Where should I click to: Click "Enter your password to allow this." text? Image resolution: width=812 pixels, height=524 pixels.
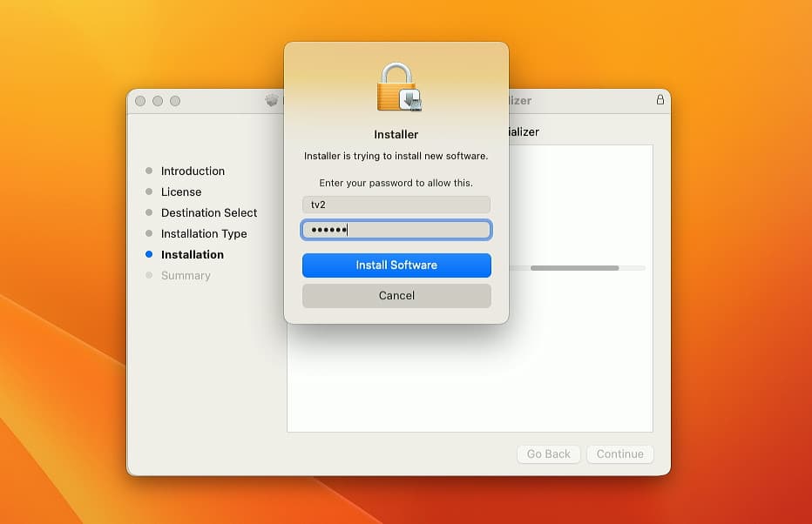(396, 183)
